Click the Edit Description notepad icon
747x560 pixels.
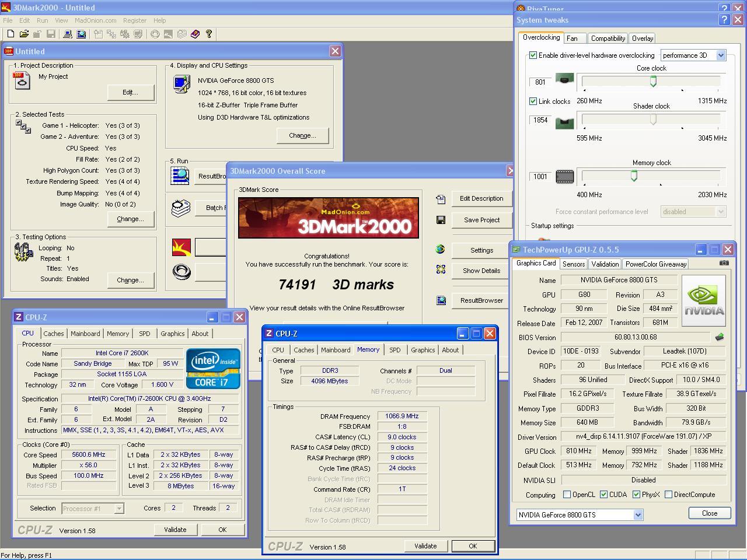(441, 199)
